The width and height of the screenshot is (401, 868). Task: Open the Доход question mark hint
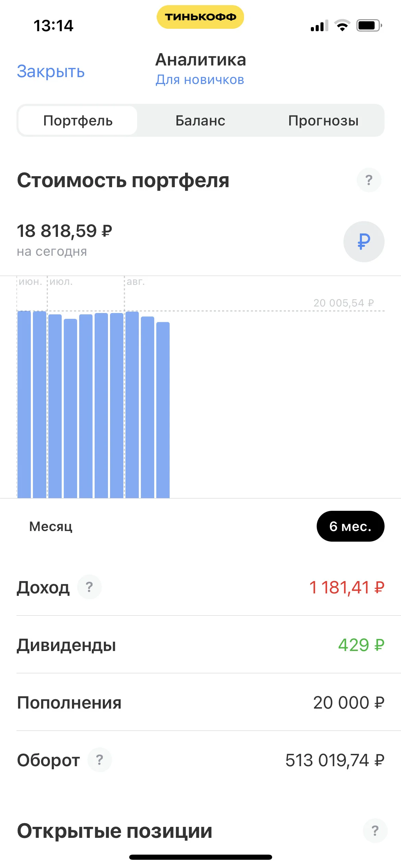click(89, 587)
